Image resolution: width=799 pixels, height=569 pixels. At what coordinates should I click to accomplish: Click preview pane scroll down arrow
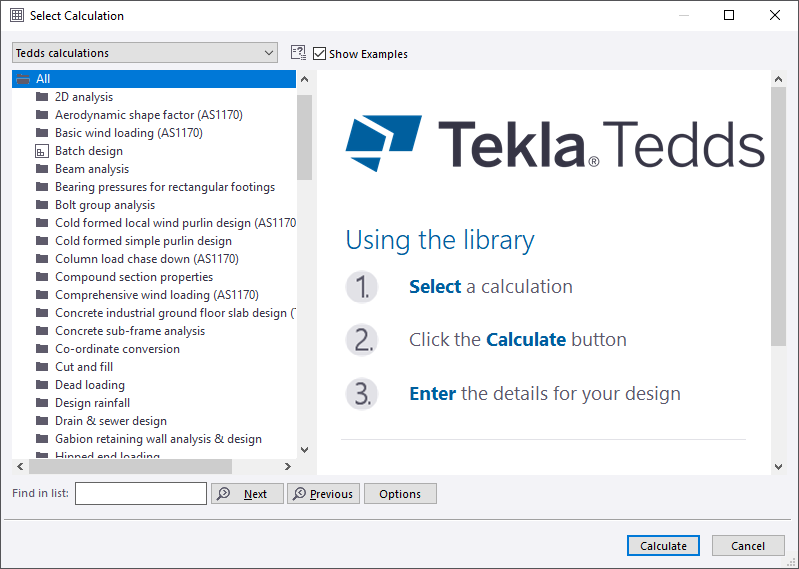778,466
